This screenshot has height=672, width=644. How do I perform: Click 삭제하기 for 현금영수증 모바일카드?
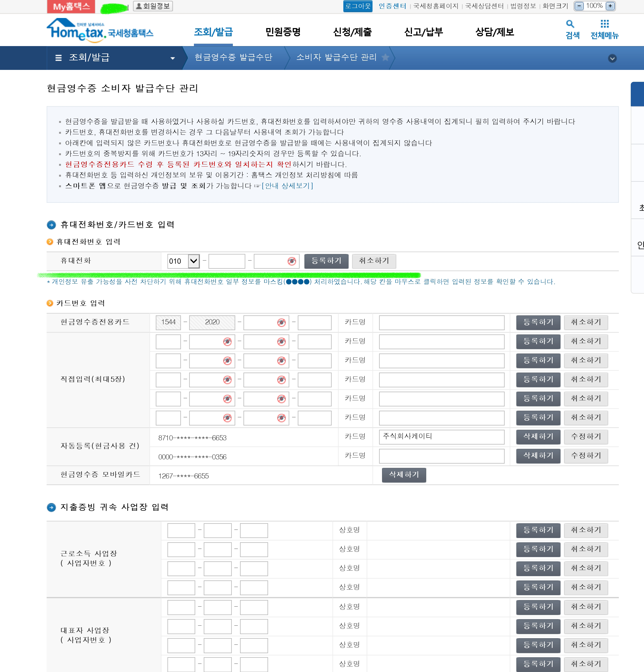click(x=404, y=475)
